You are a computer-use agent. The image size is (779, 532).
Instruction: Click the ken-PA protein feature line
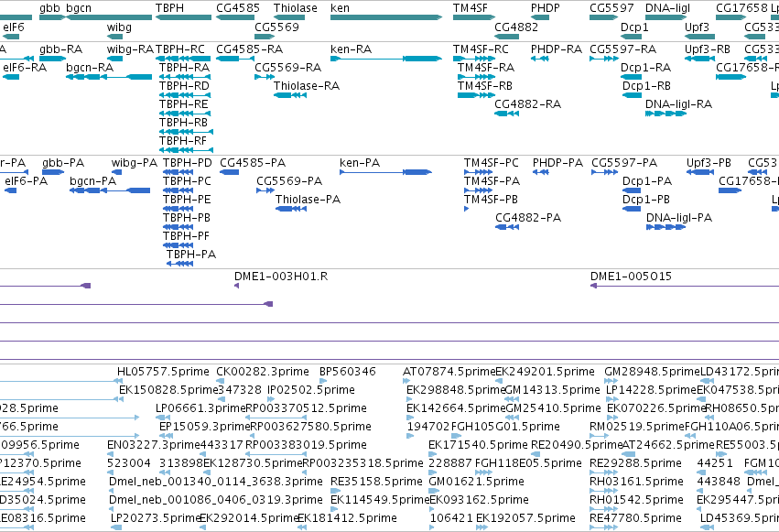(x=385, y=172)
